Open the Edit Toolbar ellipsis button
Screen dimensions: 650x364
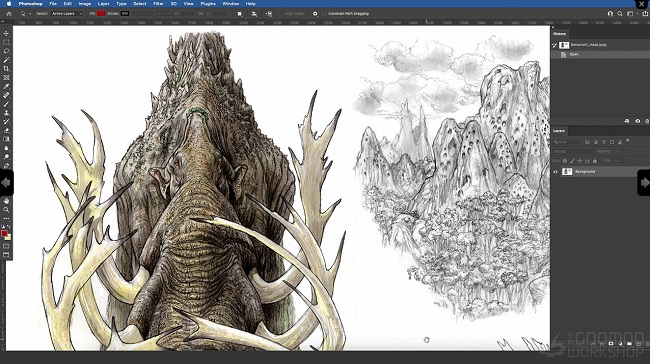tap(6, 218)
